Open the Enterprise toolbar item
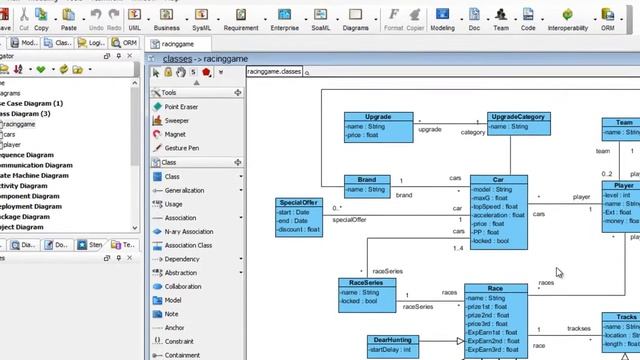The width and height of the screenshot is (640, 360). click(284, 19)
